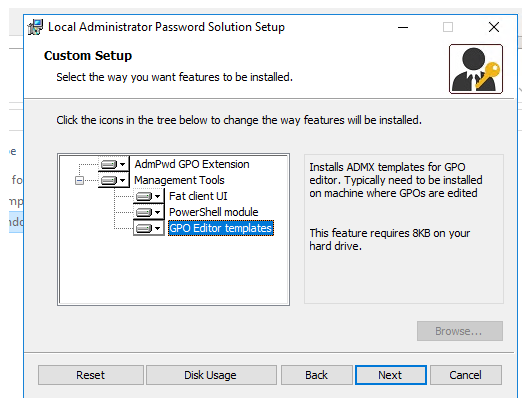
Task: Open Fat client UI feature drive icon
Action: tap(144, 196)
